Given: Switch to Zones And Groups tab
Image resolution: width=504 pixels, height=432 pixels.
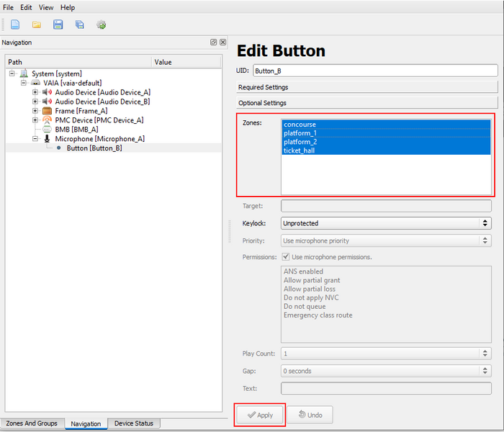Looking at the screenshot, I should click(32, 423).
